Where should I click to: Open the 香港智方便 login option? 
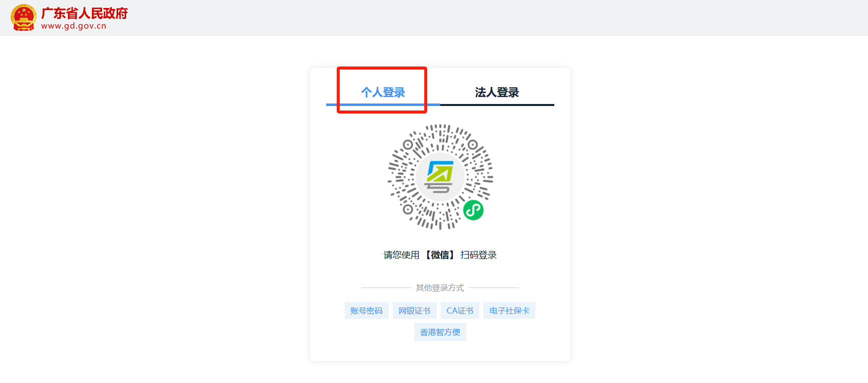[x=440, y=332]
